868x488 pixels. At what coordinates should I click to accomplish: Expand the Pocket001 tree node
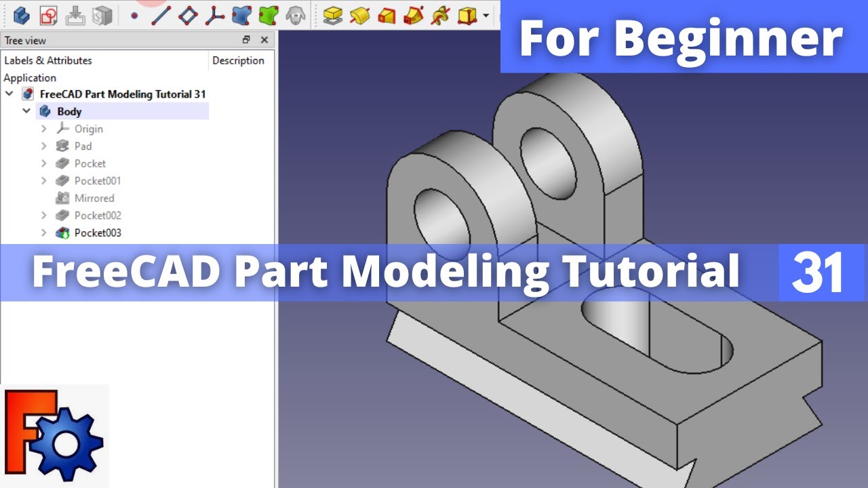(44, 181)
